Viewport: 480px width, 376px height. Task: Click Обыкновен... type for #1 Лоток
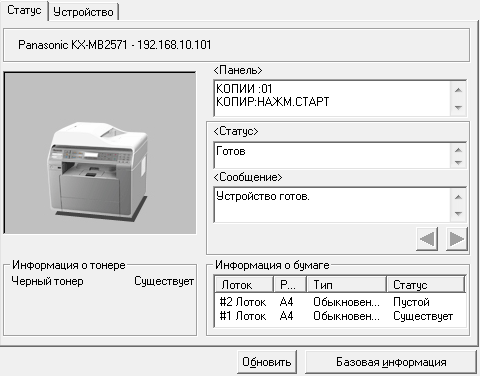[346, 316]
